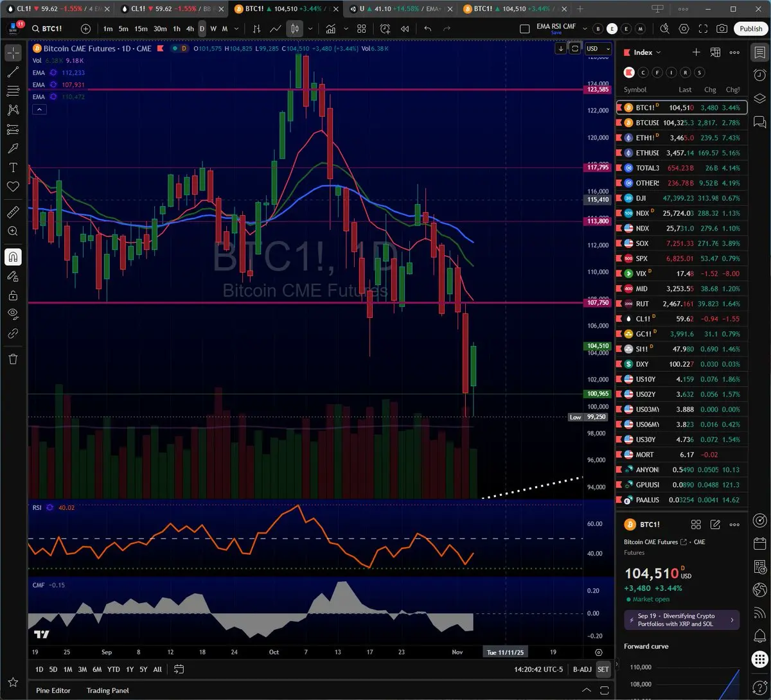771x700 pixels.
Task: Remove objects with the trash icon
Action: pyautogui.click(x=13, y=359)
